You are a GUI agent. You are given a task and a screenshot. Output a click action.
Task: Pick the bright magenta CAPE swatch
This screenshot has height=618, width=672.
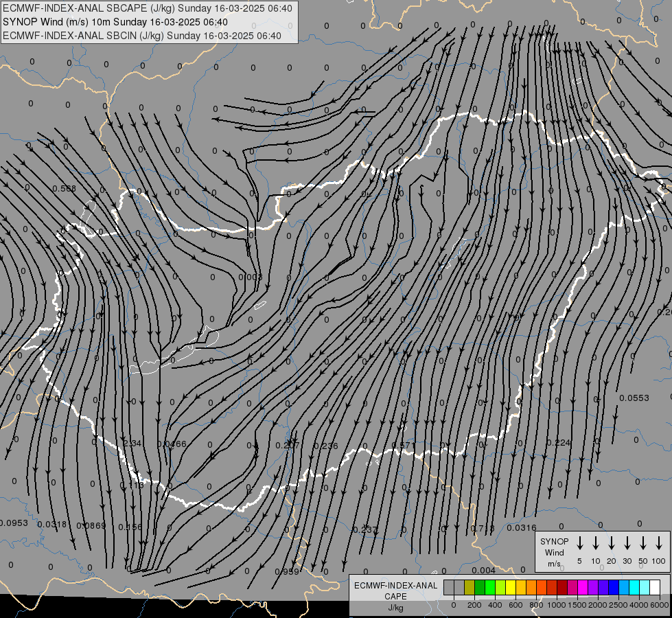(583, 587)
